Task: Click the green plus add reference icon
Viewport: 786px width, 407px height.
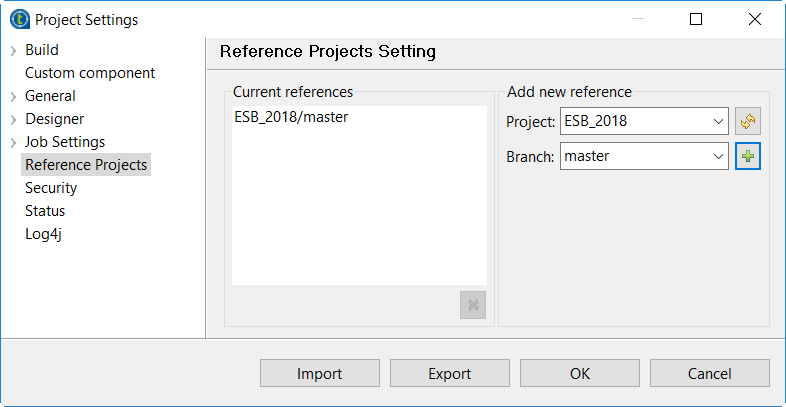Action: click(748, 156)
